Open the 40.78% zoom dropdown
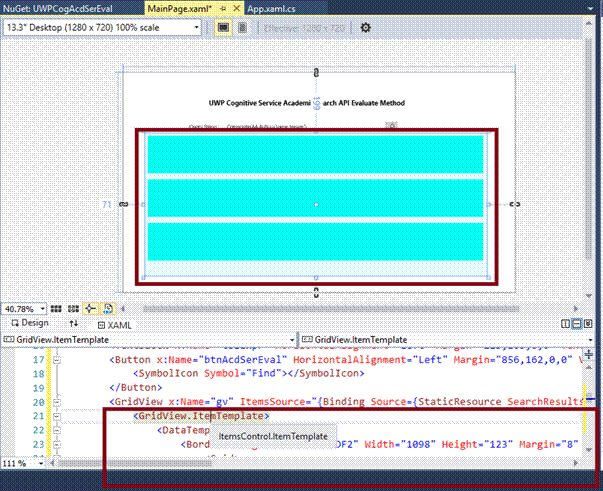The width and height of the screenshot is (603, 491). click(41, 308)
